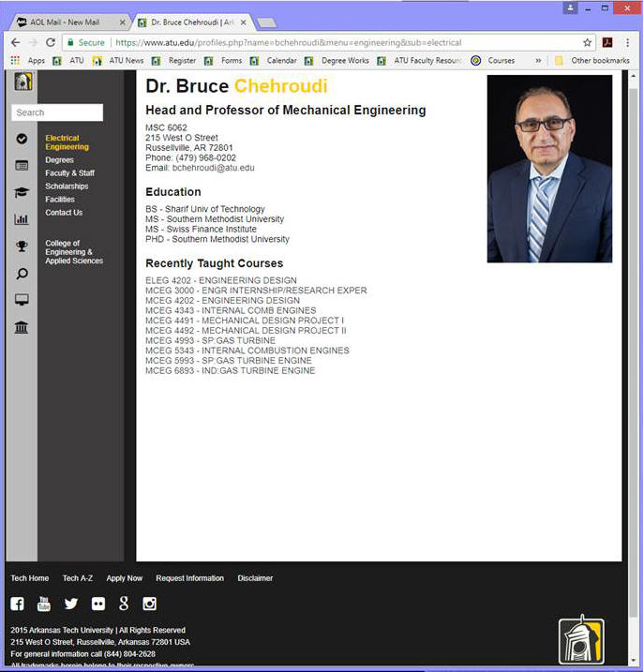Open the YouTube icon in footer
This screenshot has height=672, width=644.
pyautogui.click(x=44, y=604)
